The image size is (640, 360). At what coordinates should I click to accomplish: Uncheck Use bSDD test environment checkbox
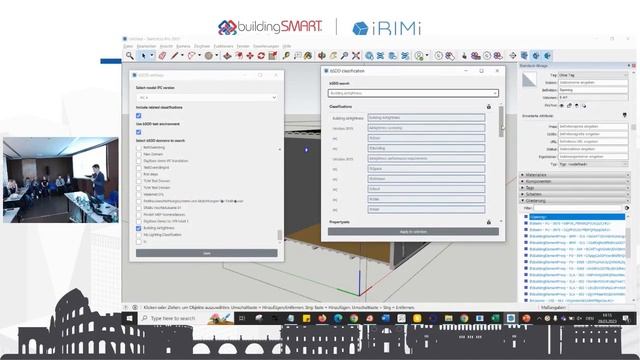point(139,132)
